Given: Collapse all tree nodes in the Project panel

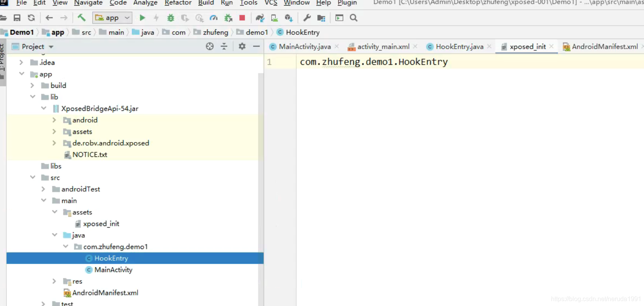Looking at the screenshot, I should pos(224,46).
